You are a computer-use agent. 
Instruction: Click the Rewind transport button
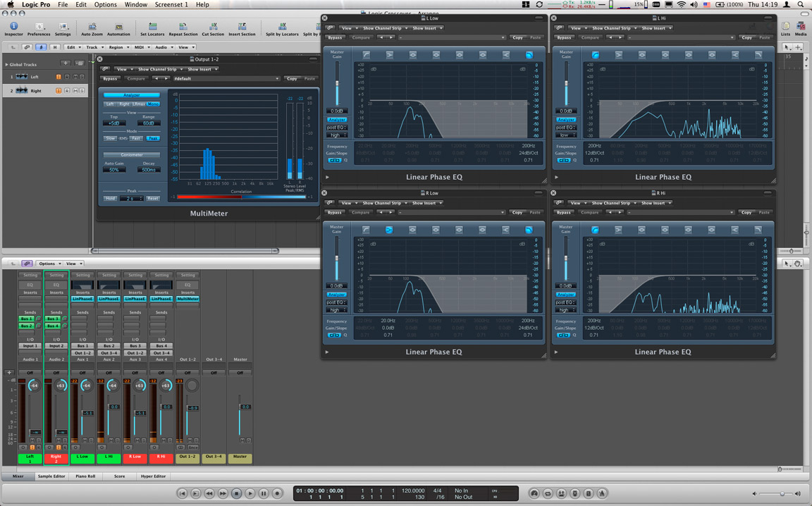(209, 493)
